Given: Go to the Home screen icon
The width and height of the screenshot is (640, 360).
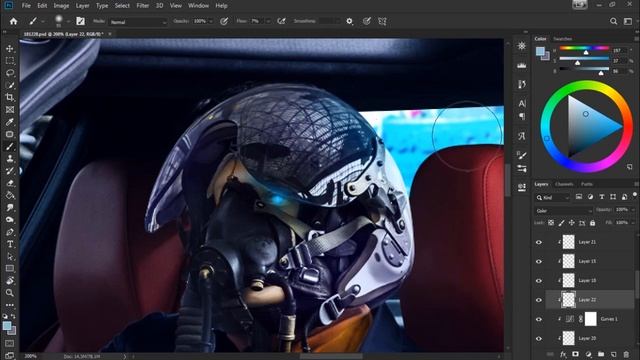Looking at the screenshot, I should (13, 21).
